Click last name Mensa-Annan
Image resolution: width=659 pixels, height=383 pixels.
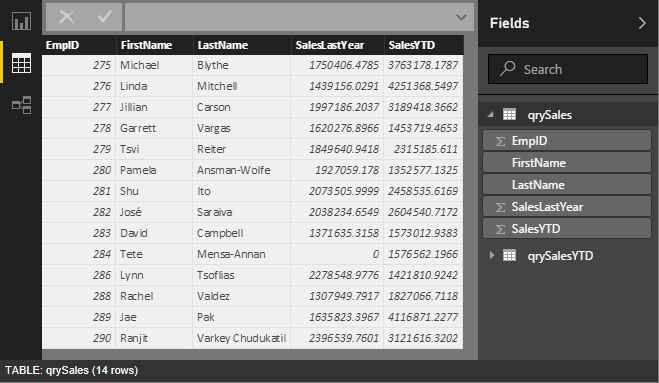[x=231, y=254]
